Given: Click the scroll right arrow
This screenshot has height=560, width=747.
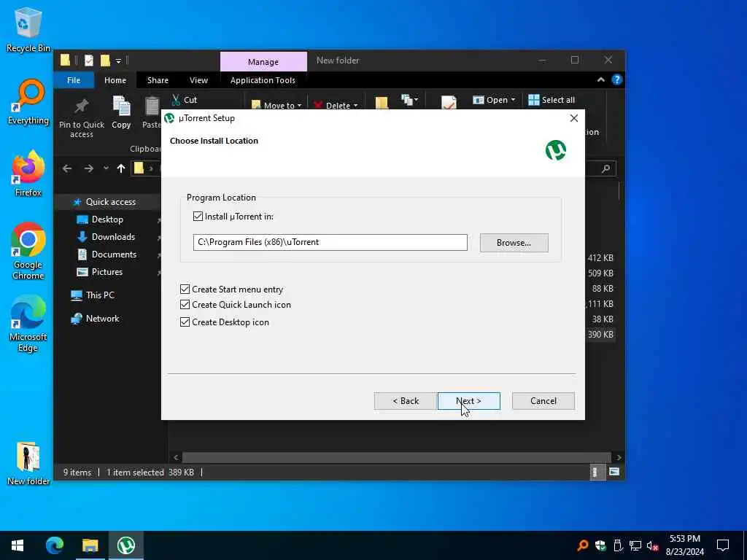Looking at the screenshot, I should coord(619,458).
